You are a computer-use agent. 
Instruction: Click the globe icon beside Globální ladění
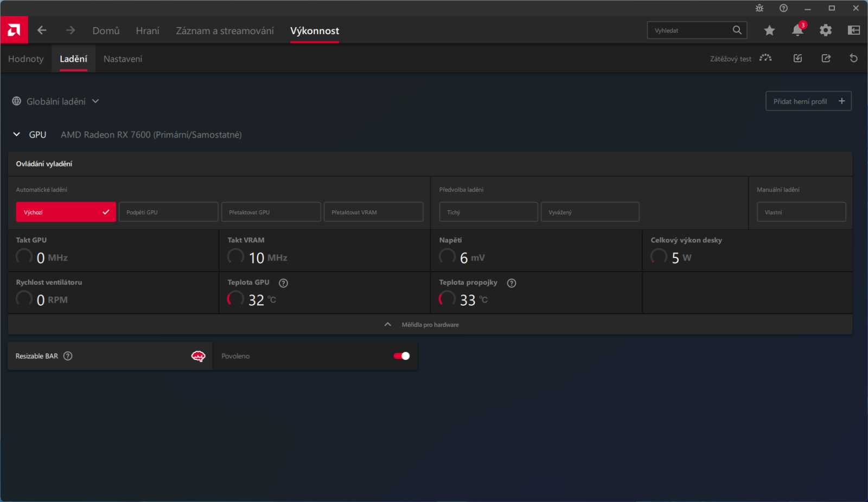tap(17, 101)
